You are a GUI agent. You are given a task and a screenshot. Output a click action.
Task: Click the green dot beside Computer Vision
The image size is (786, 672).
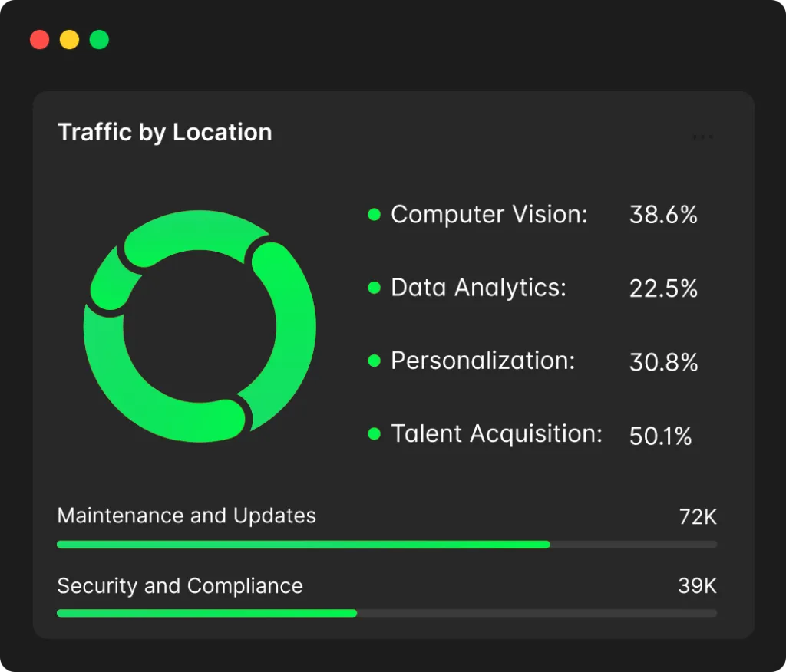(x=375, y=215)
